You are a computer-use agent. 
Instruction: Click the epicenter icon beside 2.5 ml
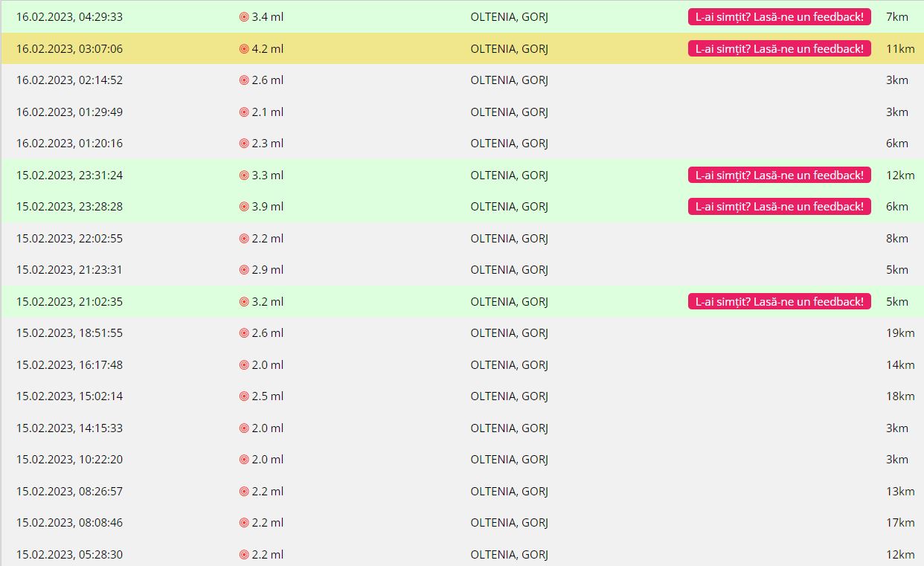pyautogui.click(x=244, y=396)
